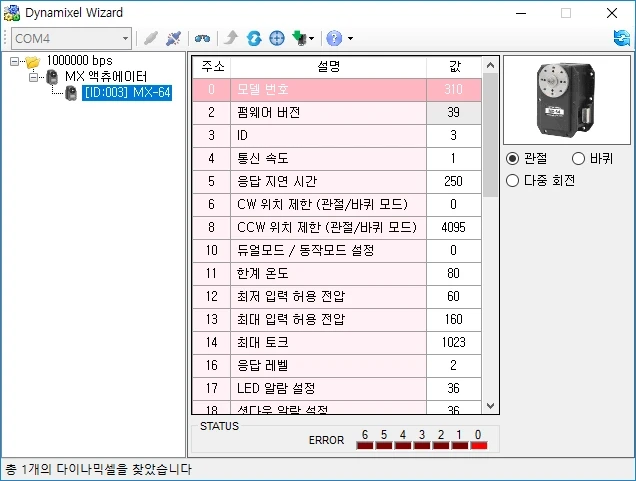Collapse the MX 액츄에이터 tree node
Screen dimensions: 636x481
pos(33,77)
